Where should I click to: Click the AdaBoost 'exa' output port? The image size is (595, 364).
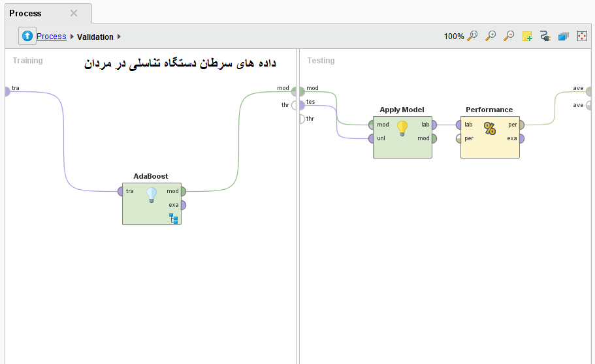point(183,205)
